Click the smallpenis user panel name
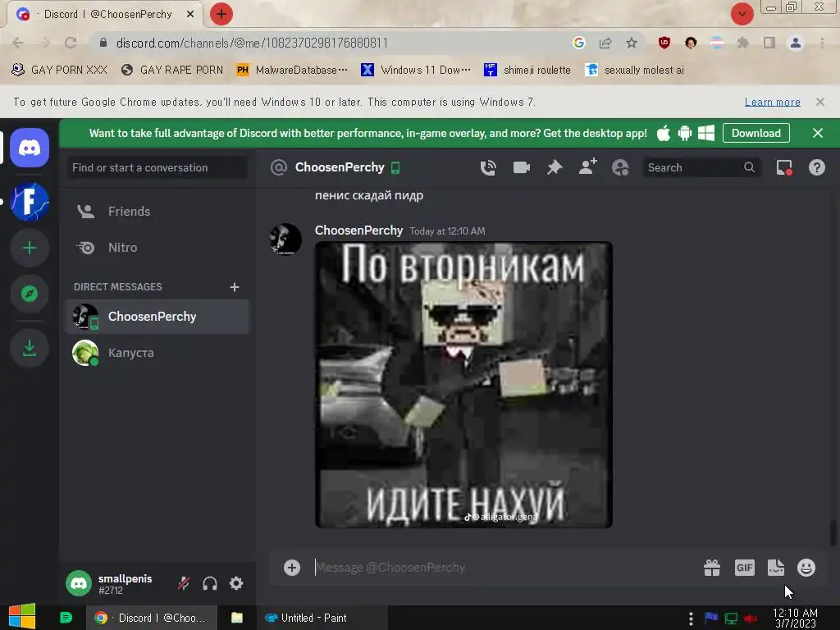Image resolution: width=840 pixels, height=630 pixels. (125, 578)
